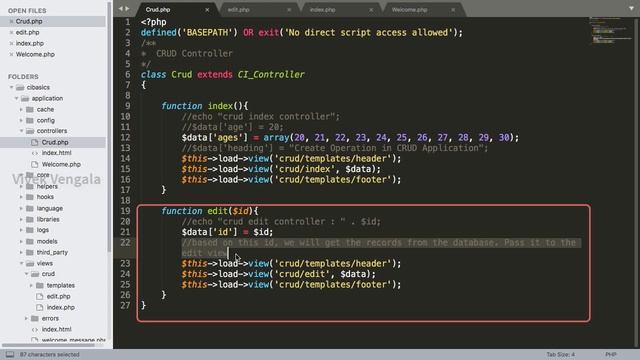Expand the language folder

tap(21, 208)
